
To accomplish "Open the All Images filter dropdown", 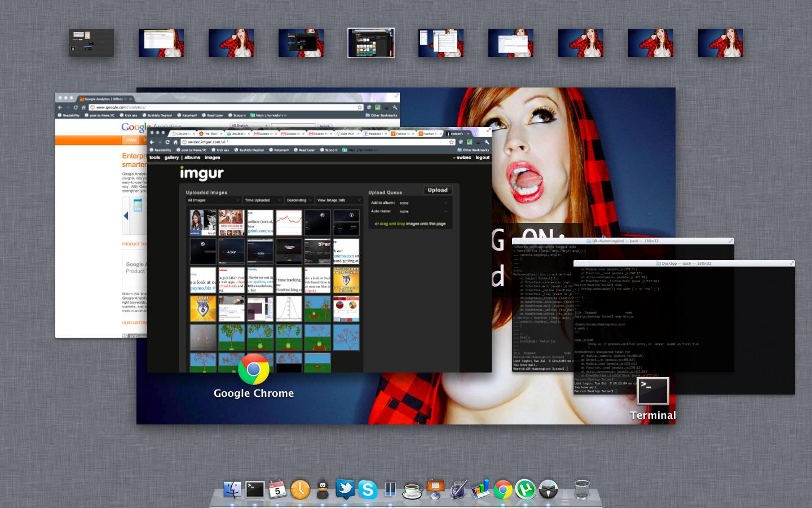I will pyautogui.click(x=213, y=200).
